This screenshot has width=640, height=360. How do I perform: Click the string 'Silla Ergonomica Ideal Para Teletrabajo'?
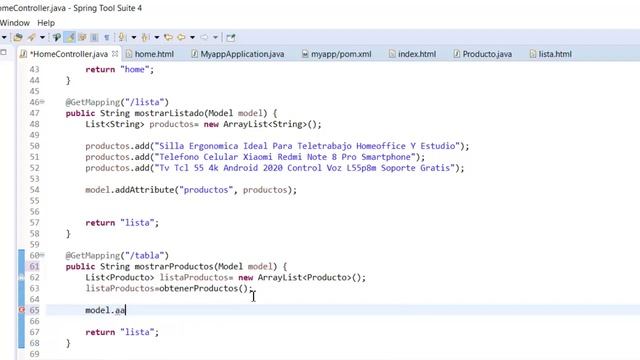pyautogui.click(x=255, y=146)
